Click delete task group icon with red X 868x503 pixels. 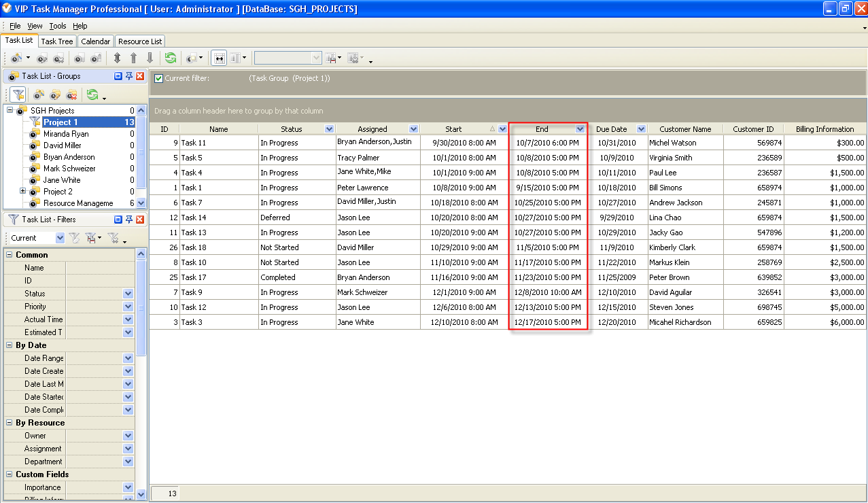pos(71,94)
